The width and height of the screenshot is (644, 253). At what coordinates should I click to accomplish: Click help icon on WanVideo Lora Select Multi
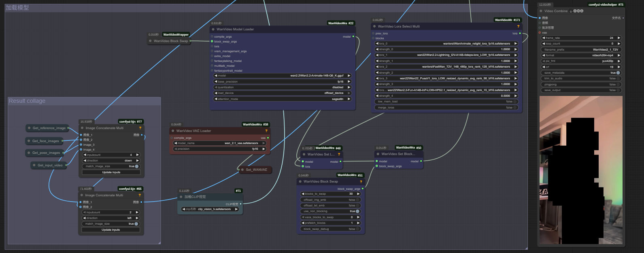[x=518, y=26]
